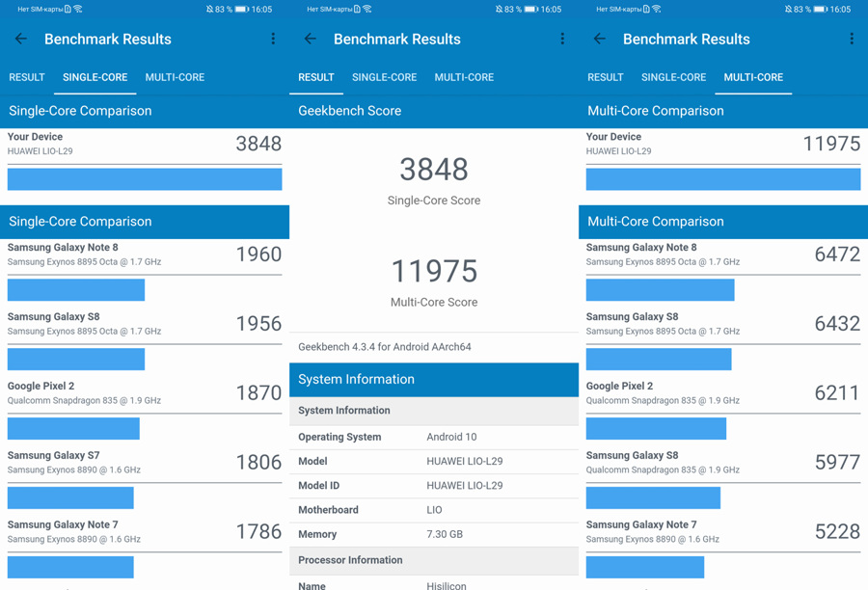This screenshot has width=868, height=590.
Task: Select Memory 7.30 GB row
Action: coord(434,534)
